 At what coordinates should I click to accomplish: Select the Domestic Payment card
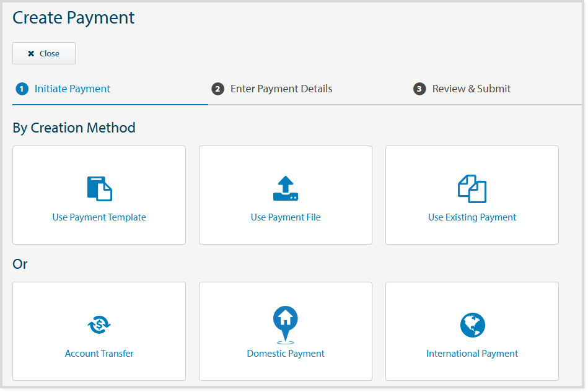tap(286, 331)
